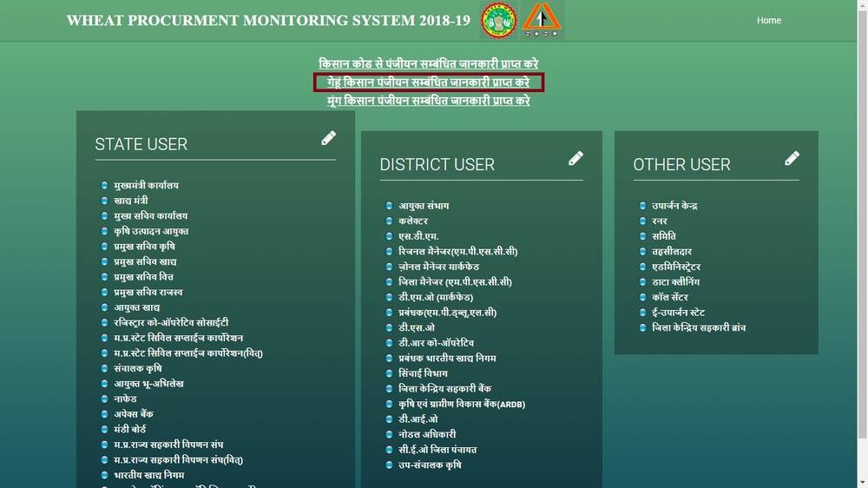
Task: Select कलेक्टर district user
Action: coord(413,221)
